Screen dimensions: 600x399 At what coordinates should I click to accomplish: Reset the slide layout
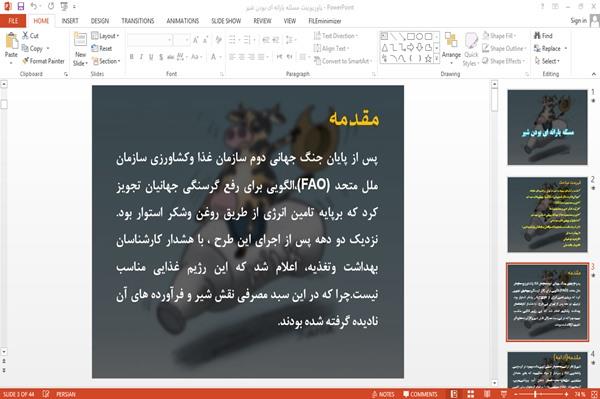click(x=102, y=48)
